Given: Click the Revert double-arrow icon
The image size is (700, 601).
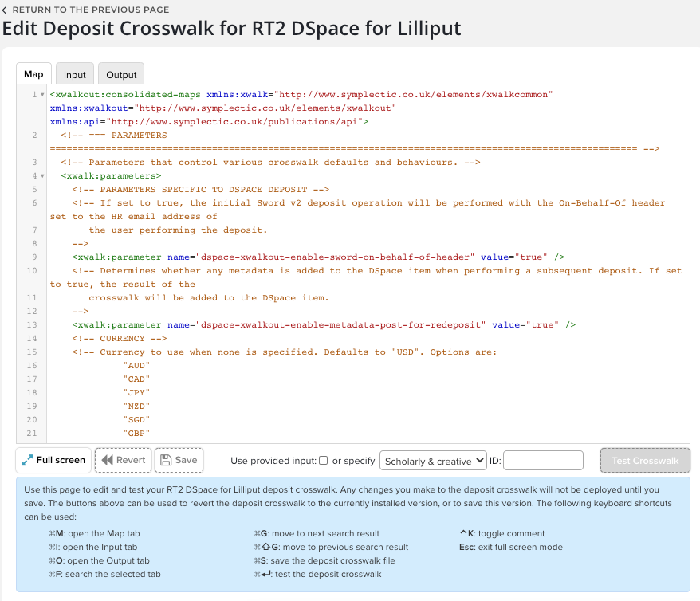Looking at the screenshot, I should [107, 460].
